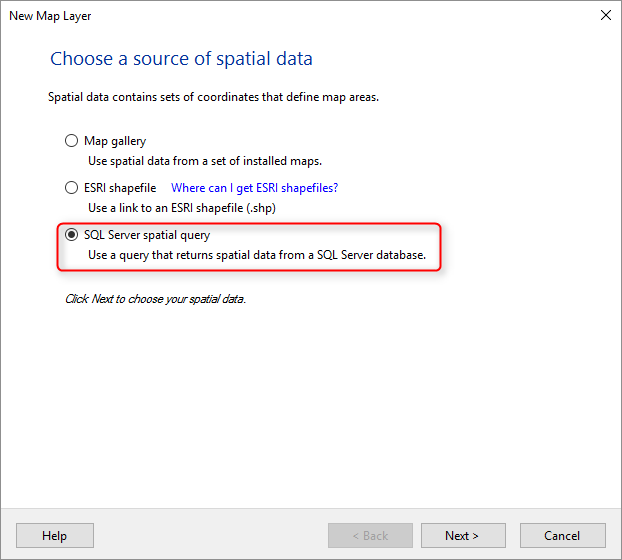Select the Map gallery radio button
622x560 pixels.
[x=71, y=141]
